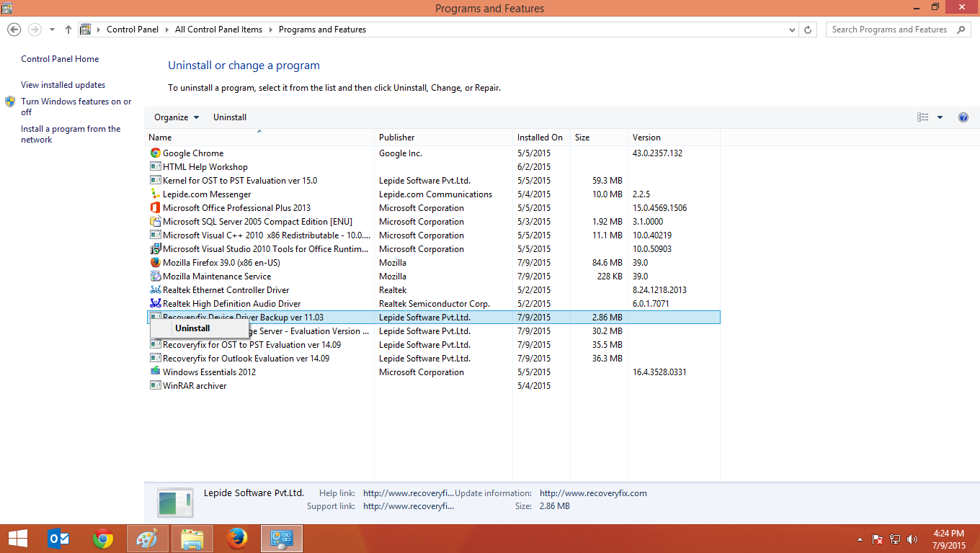
Task: Click the Realtek High Definition Audio icon
Action: pyautogui.click(x=155, y=304)
